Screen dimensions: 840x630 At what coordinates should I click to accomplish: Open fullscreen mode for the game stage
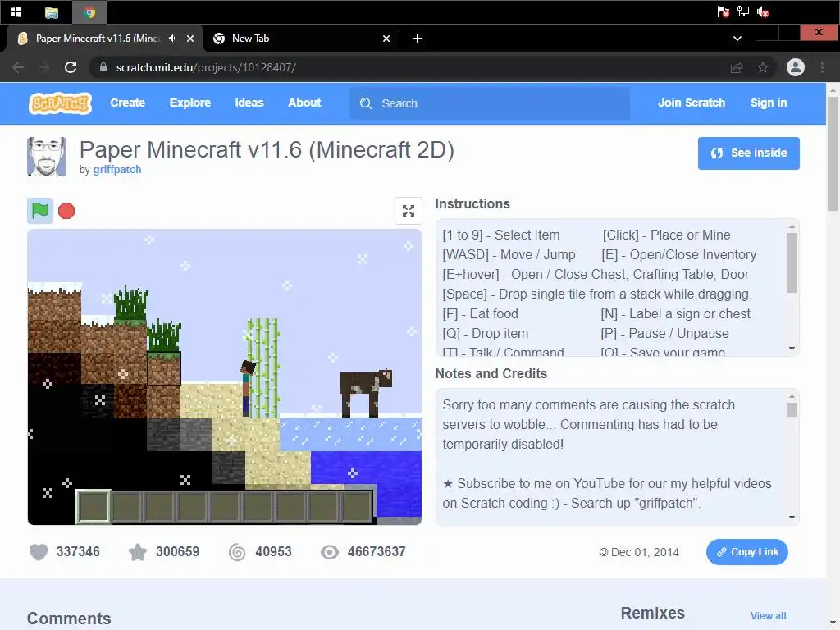pos(409,211)
